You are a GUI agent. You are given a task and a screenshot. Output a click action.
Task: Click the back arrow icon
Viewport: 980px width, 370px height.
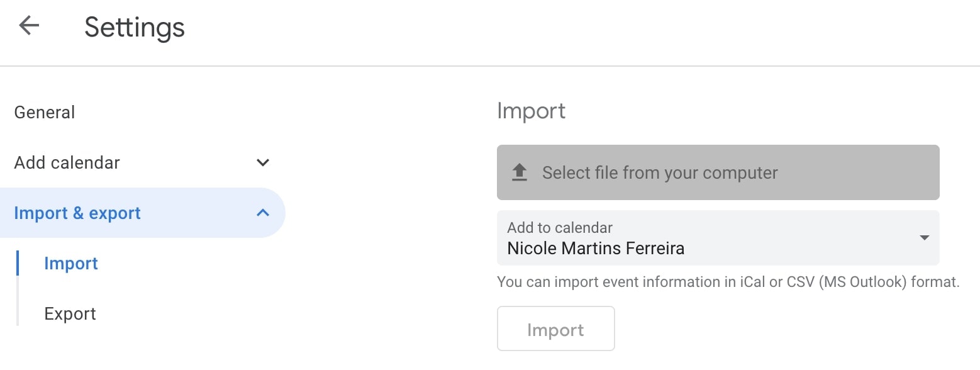pos(29,26)
